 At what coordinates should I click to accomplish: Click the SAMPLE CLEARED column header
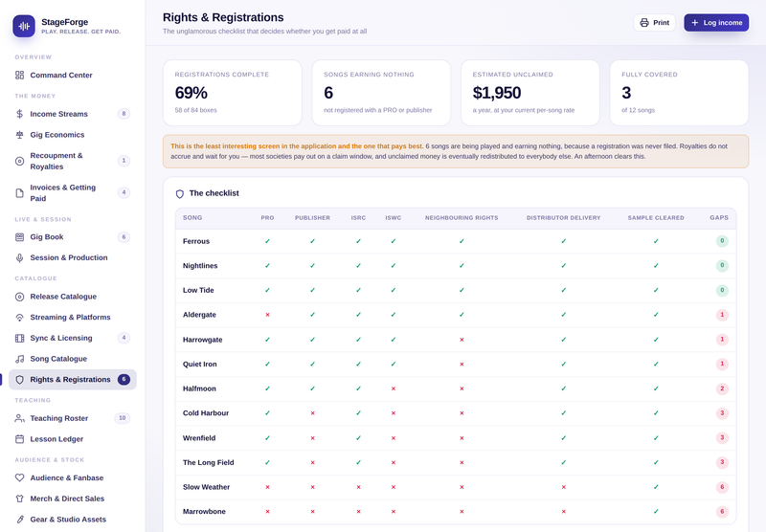[656, 218]
